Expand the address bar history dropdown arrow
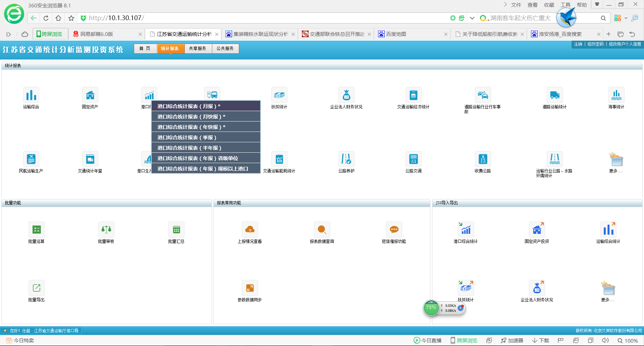The width and height of the screenshot is (644, 346). pyautogui.click(x=472, y=18)
